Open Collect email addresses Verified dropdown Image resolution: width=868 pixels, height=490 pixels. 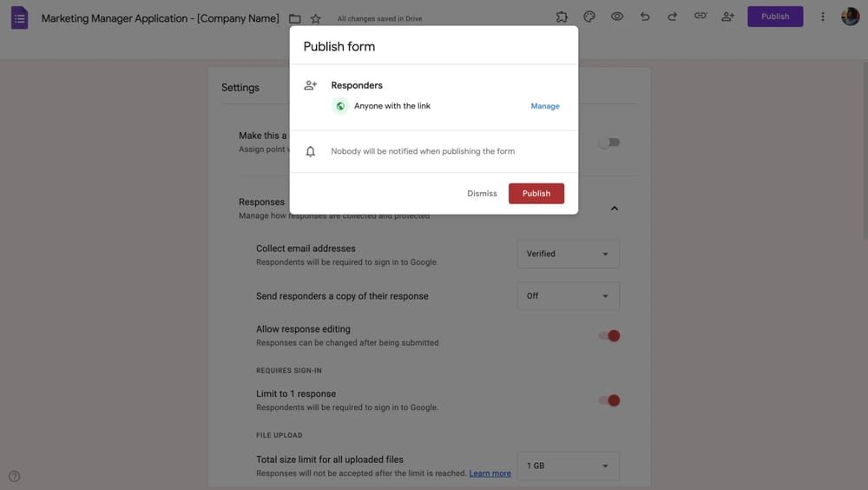[x=568, y=254]
